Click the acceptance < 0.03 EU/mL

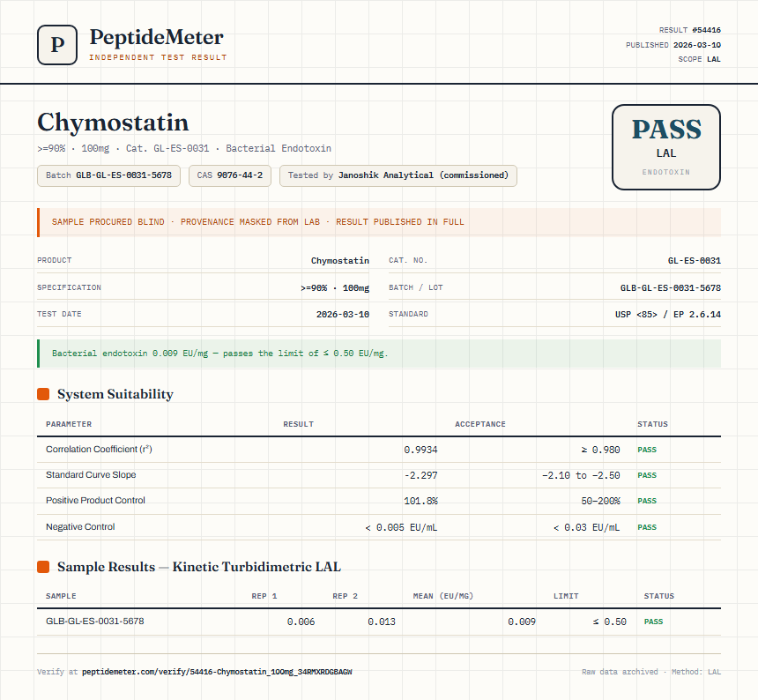586,527
